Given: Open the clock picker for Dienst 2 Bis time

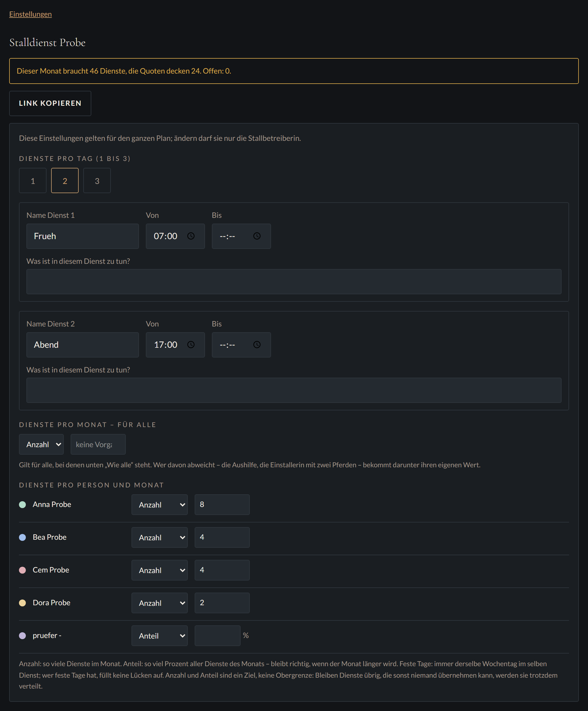Looking at the screenshot, I should [257, 345].
